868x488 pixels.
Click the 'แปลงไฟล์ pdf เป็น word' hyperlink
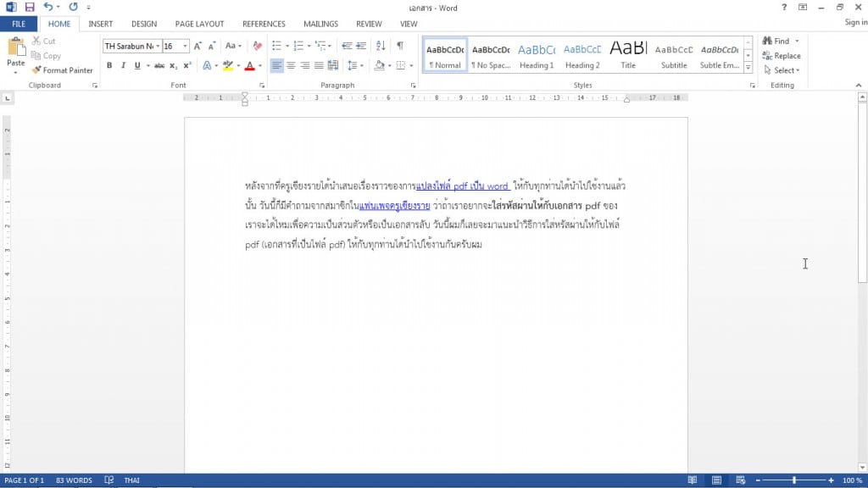tap(462, 186)
